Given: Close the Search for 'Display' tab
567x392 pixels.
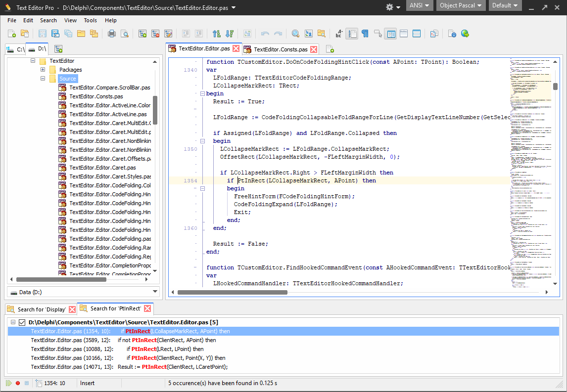Looking at the screenshot, I should point(72,309).
